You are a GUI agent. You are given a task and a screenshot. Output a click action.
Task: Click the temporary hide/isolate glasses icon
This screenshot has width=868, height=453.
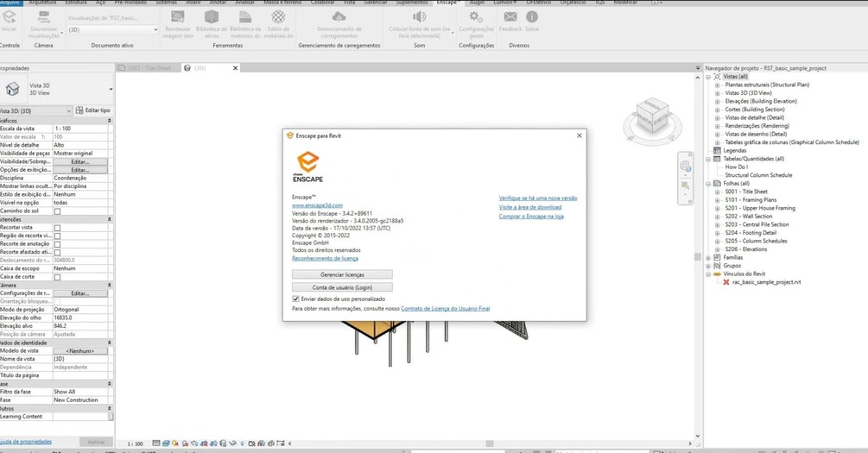point(232,443)
